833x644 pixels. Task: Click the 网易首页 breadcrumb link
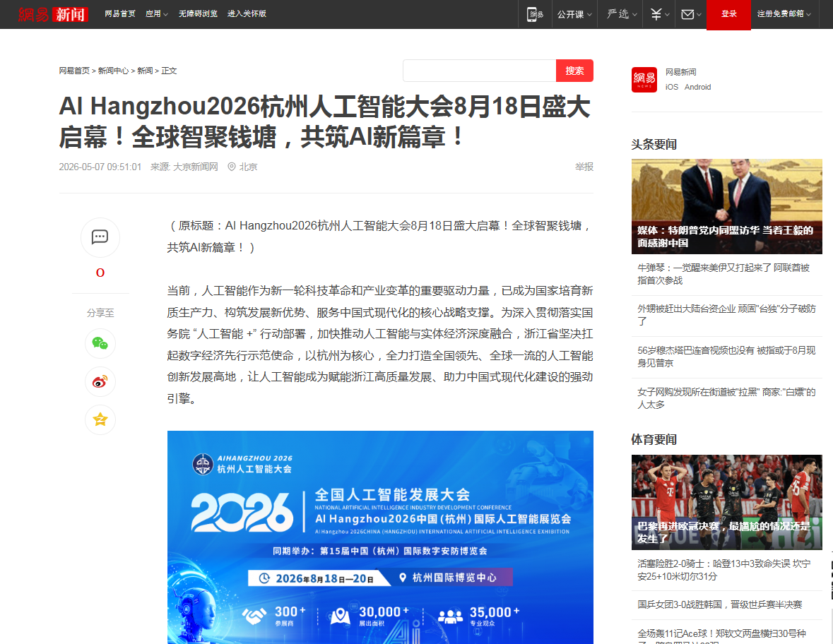point(74,71)
